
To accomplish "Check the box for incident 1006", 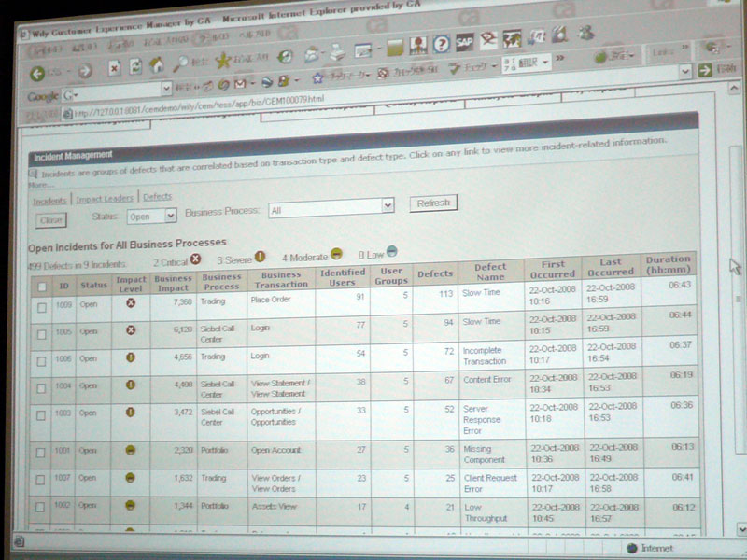I will point(41,362).
